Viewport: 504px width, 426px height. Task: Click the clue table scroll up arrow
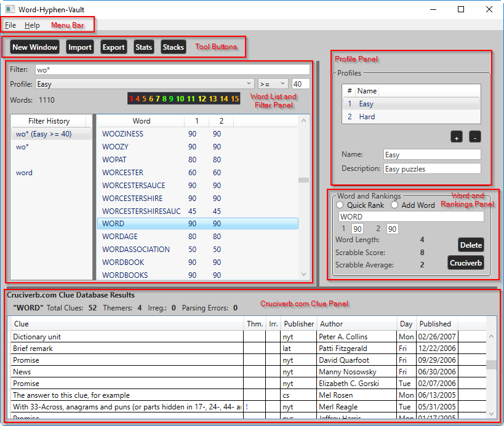(491, 336)
